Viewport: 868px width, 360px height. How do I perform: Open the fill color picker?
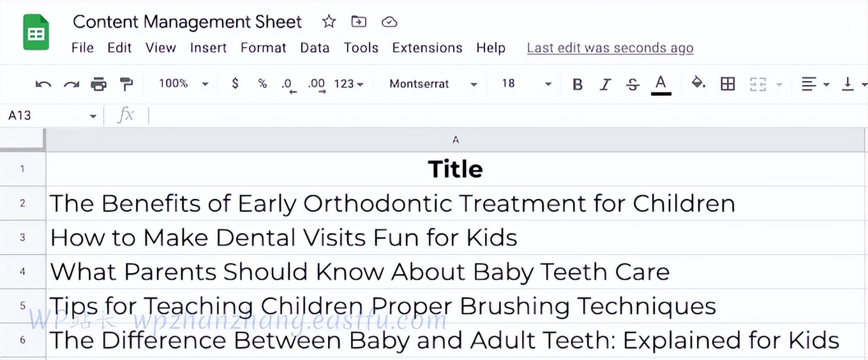(x=698, y=84)
